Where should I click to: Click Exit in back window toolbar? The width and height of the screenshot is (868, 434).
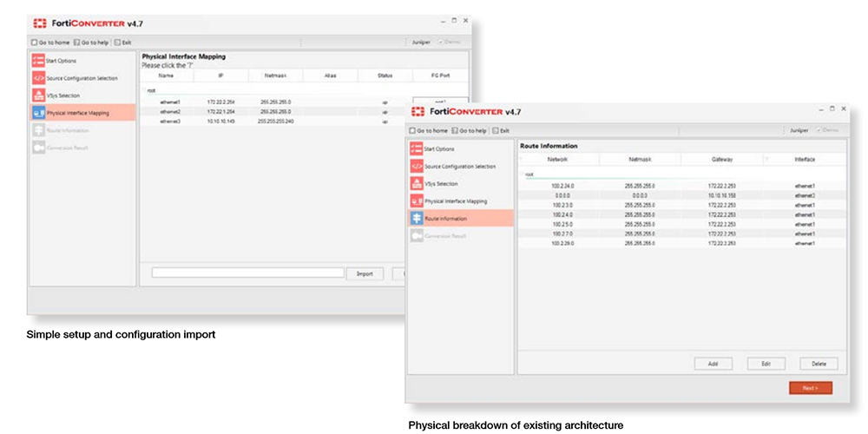coord(123,42)
